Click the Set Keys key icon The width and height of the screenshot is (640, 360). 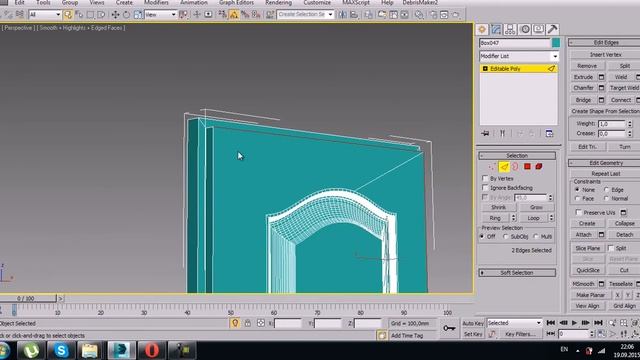449,328
